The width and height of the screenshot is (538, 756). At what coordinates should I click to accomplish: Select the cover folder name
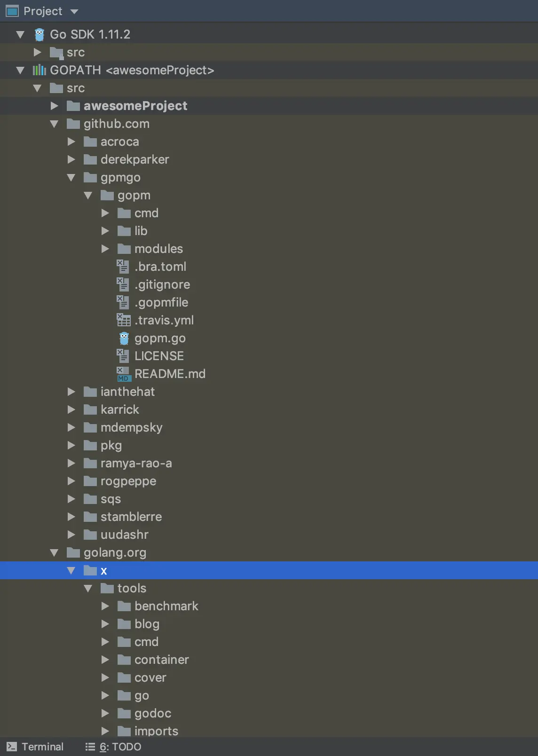point(150,677)
